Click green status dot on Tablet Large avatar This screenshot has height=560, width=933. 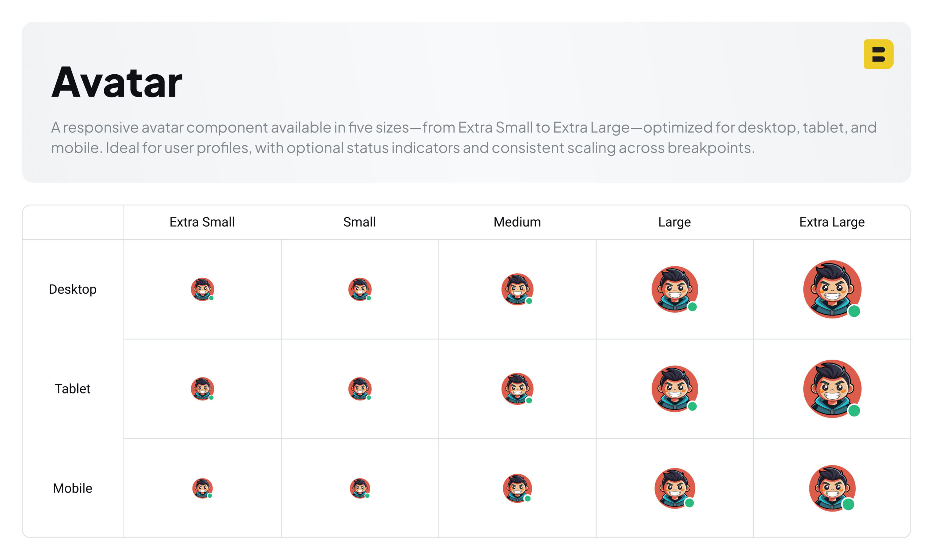pyautogui.click(x=692, y=406)
